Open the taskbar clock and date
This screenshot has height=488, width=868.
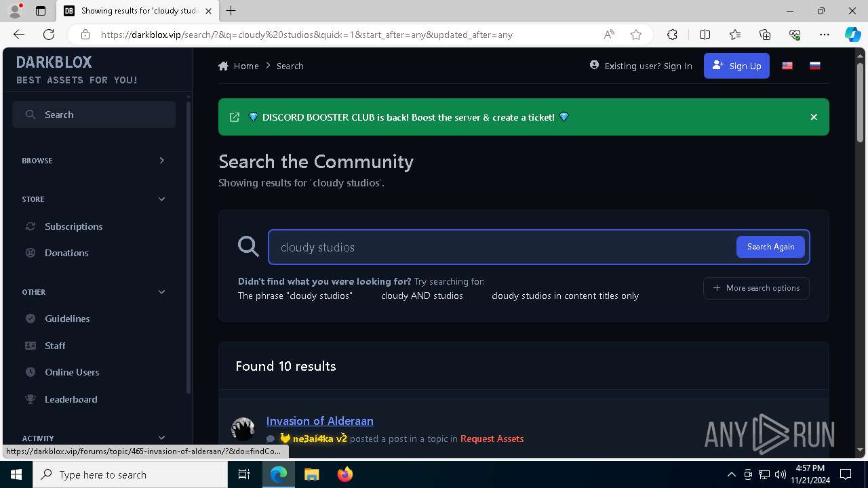coord(810,474)
